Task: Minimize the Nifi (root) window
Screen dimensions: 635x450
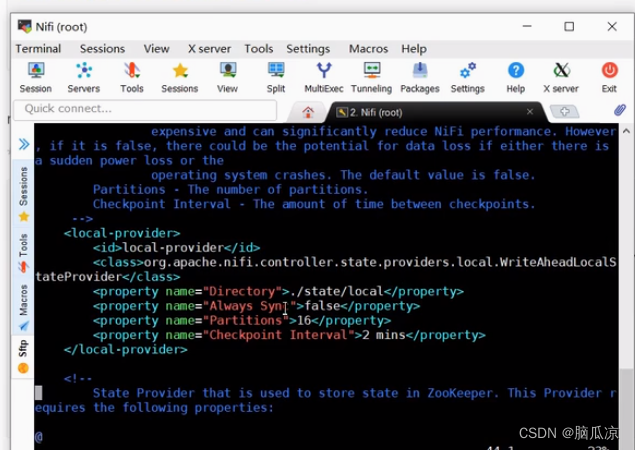Action: pos(527,27)
